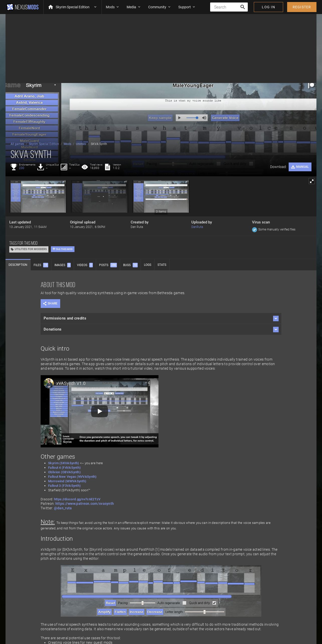Click the editor example image
322x644 pixels.
(161, 591)
